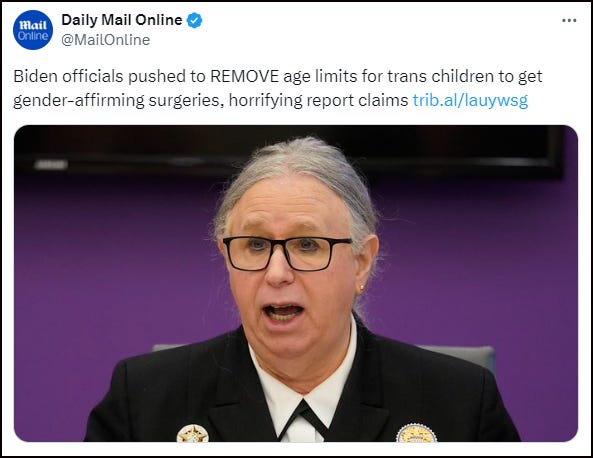Image resolution: width=593 pixels, height=458 pixels.
Task: Open the attached article photo
Action: 296,283
